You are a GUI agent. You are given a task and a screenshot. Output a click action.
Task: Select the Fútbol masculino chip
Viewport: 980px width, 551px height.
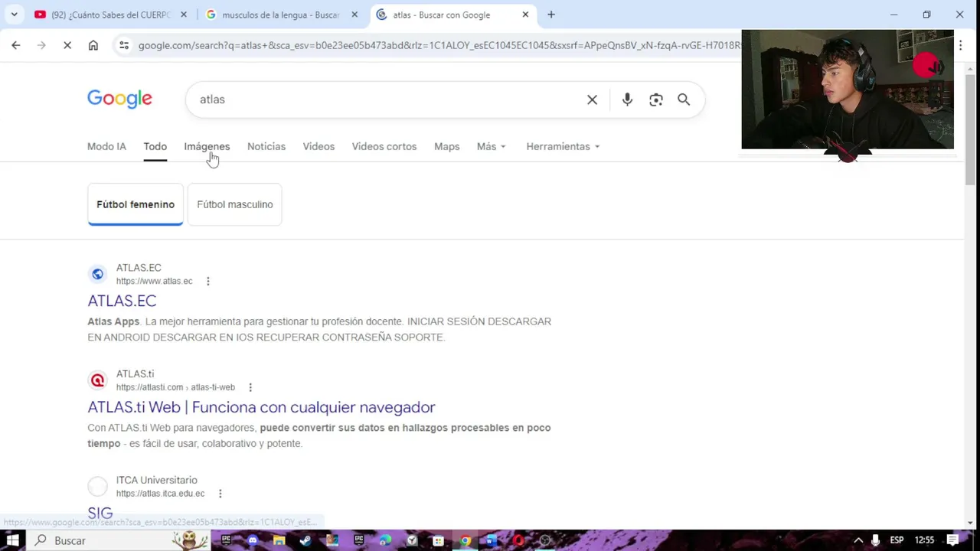click(235, 204)
